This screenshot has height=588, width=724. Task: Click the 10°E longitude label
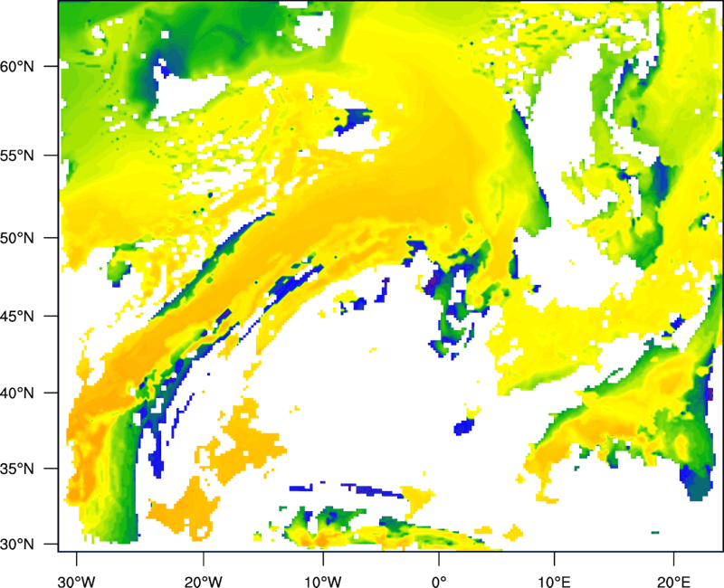pos(554,582)
